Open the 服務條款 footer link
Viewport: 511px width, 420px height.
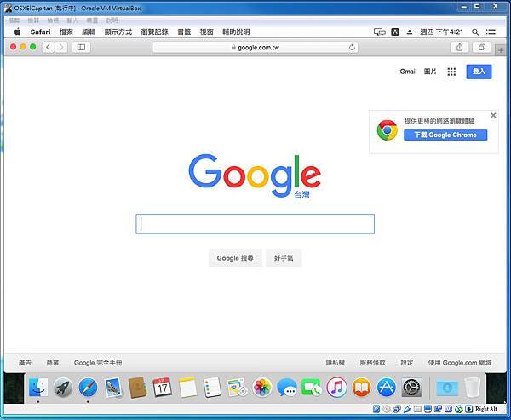(372, 363)
